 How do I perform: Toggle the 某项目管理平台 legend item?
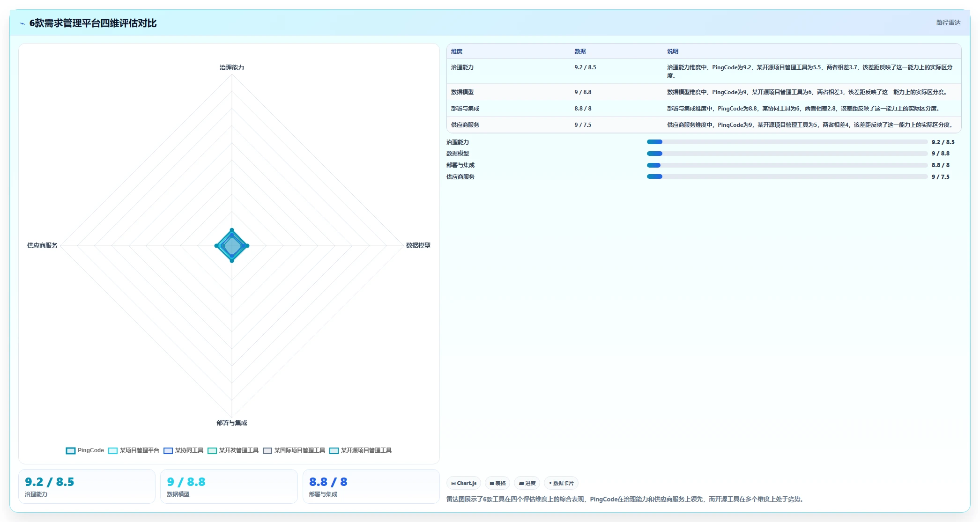(x=134, y=450)
